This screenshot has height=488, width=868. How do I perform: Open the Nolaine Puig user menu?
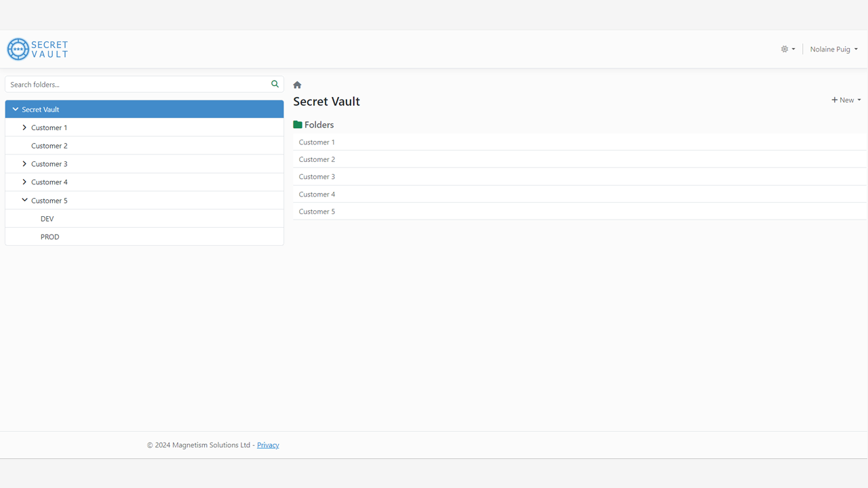[x=833, y=49]
